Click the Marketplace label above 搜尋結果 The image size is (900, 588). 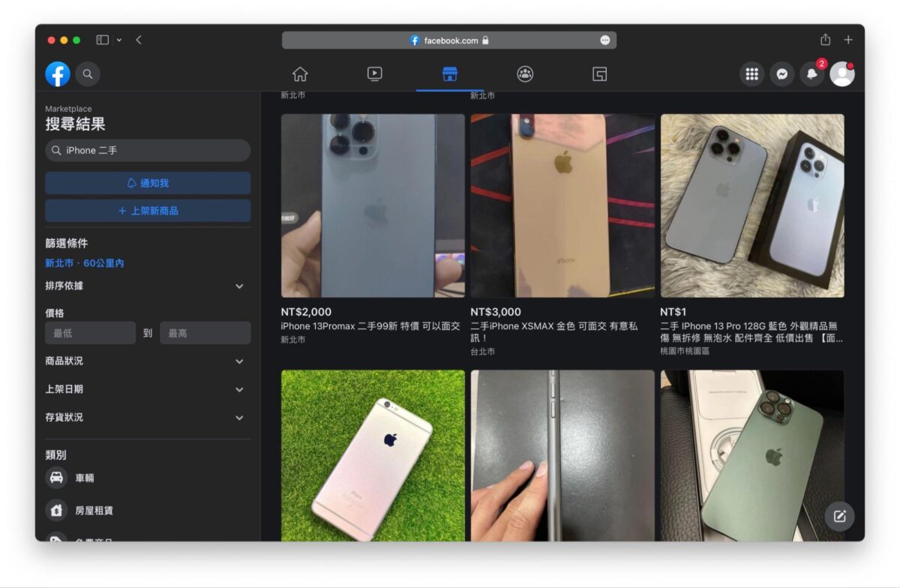coord(68,109)
